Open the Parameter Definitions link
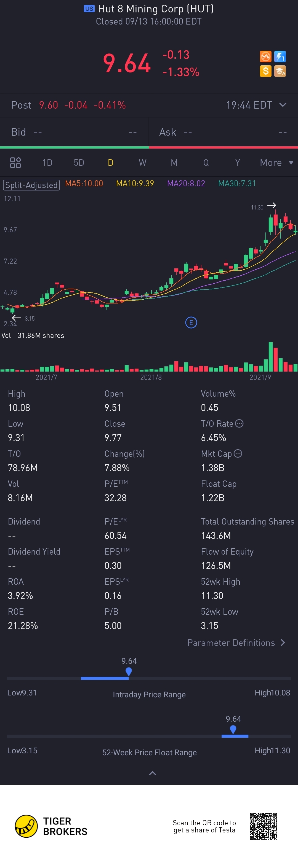Viewport: 298px width, 868px height. coord(236,643)
